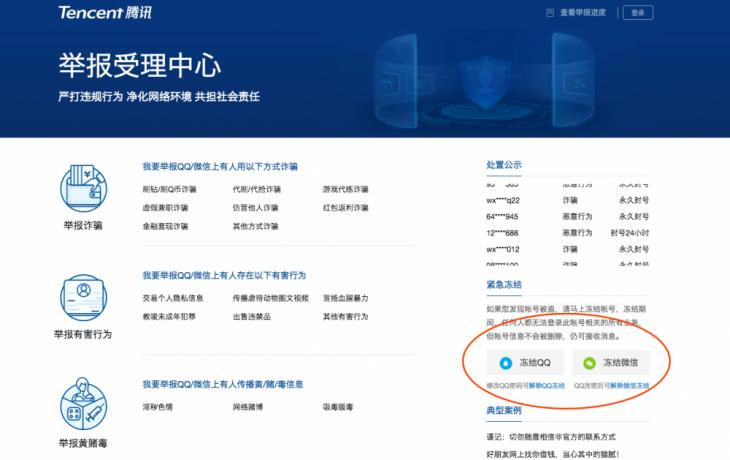Open the 解除微信冻结 link
Viewport: 730px width, 460px height.
[x=629, y=386]
